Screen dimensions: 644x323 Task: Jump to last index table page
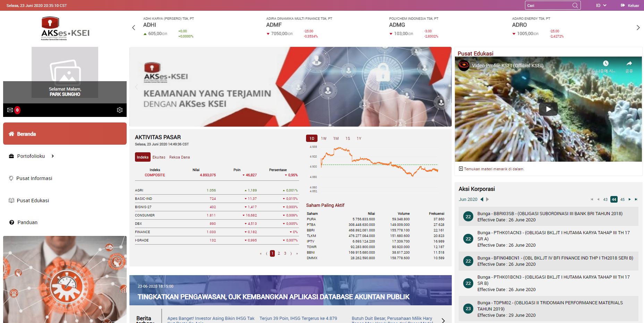click(297, 253)
